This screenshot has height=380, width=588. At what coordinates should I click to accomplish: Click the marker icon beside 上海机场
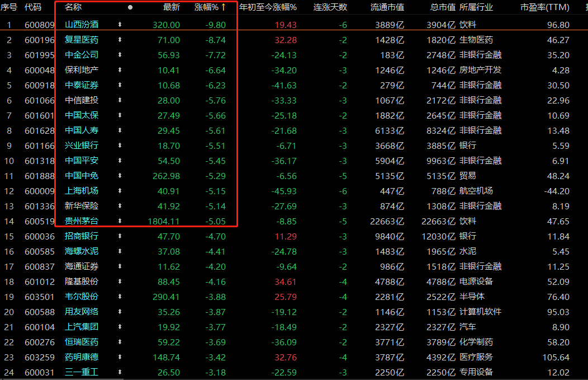tap(120, 191)
